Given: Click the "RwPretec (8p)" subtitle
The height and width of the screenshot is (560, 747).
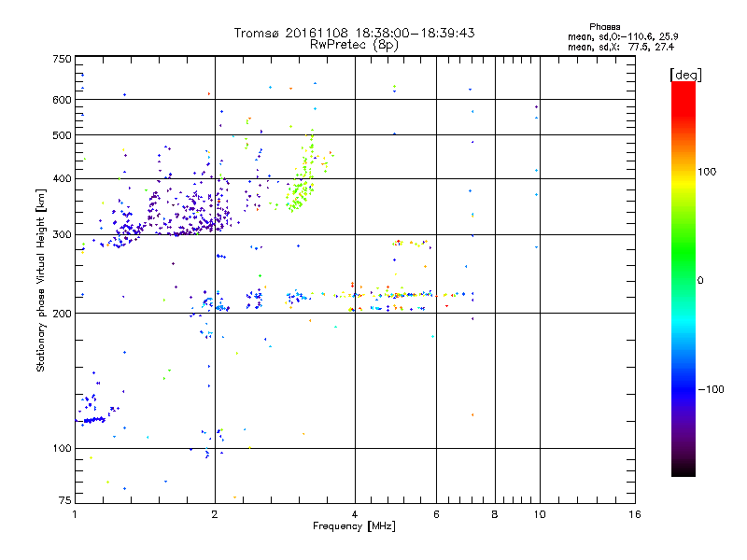Looking at the screenshot, I should (x=354, y=45).
